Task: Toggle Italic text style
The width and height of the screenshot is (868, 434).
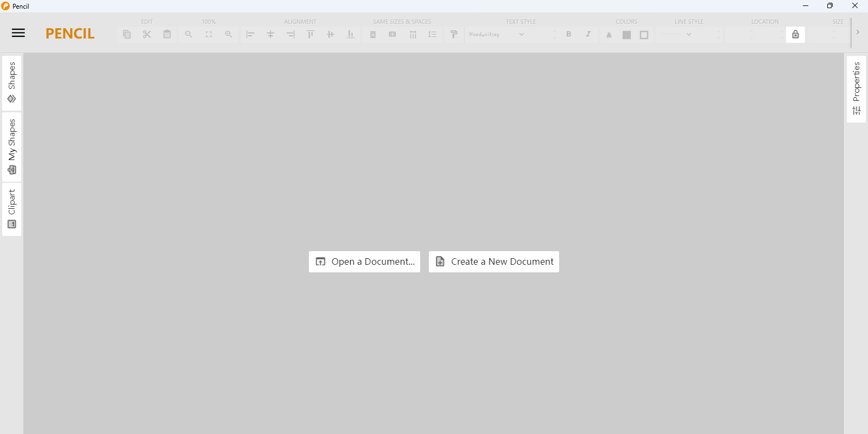Action: (588, 34)
